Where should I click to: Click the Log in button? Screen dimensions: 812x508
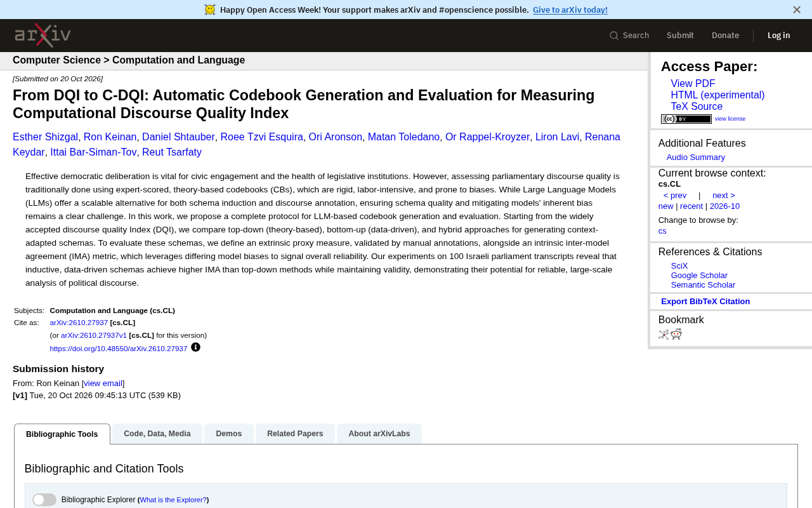pyautogui.click(x=779, y=36)
